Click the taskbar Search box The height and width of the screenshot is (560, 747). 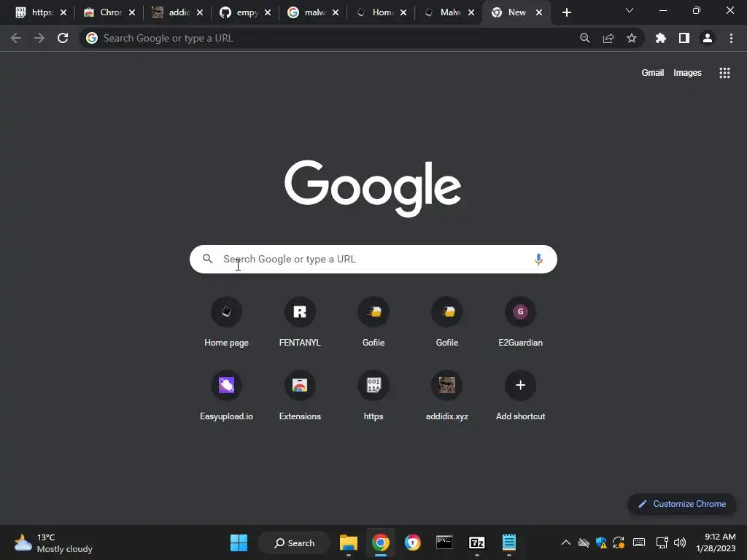[x=294, y=542]
